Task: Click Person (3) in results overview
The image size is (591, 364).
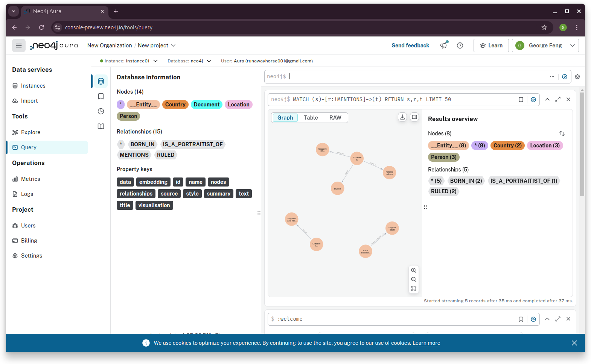Action: pos(443,157)
